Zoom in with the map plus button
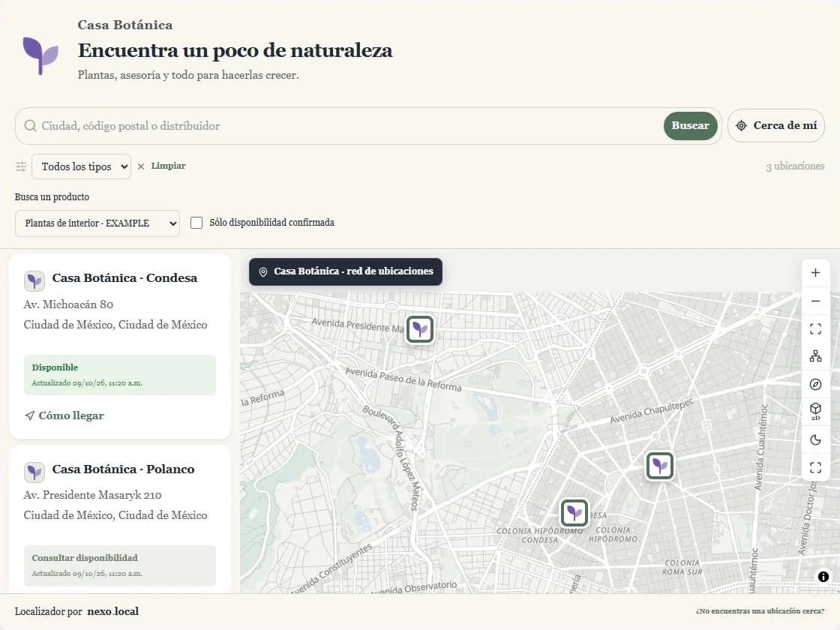This screenshot has height=630, width=840. tap(815, 273)
